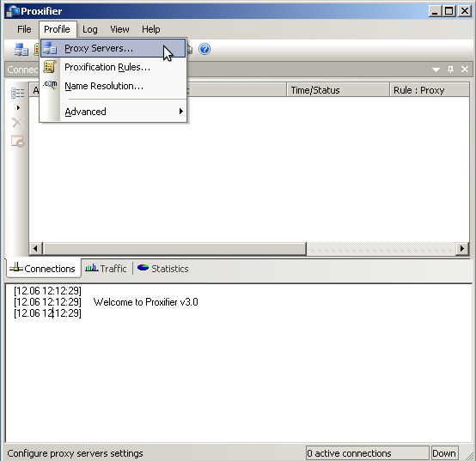476x461 pixels.
Task: Click the Proxification Rules scroll icon in menu
Action: click(50, 67)
